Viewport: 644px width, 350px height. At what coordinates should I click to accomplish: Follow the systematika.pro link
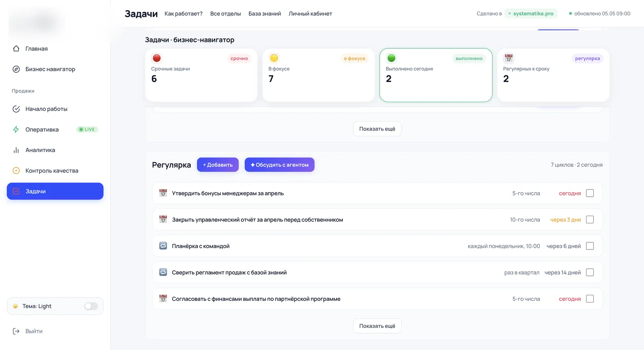531,14
